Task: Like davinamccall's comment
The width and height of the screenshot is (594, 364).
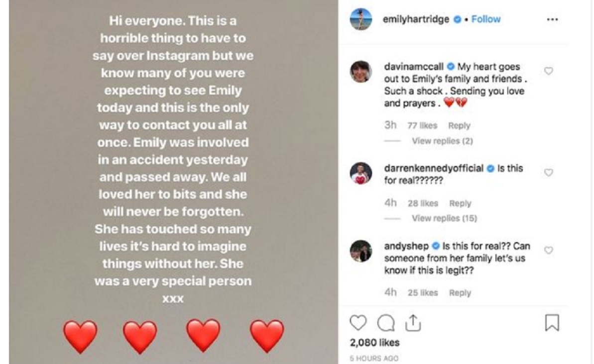Action: 548,71
